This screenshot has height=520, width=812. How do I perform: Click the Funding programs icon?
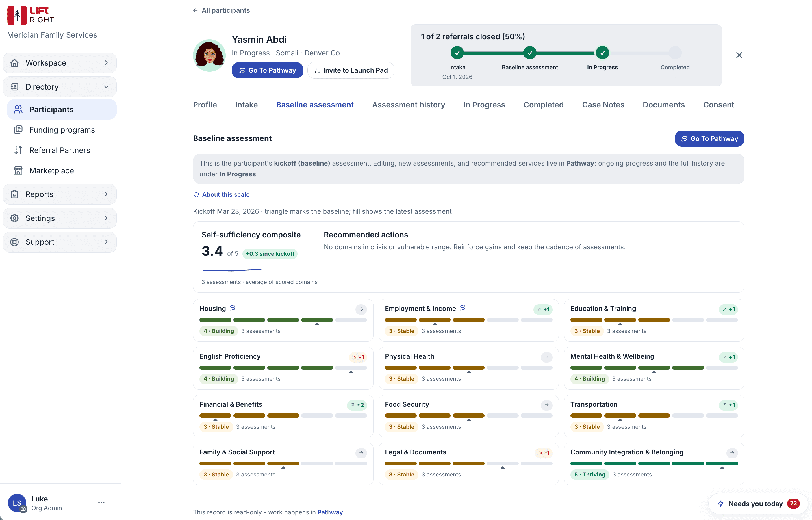point(18,130)
